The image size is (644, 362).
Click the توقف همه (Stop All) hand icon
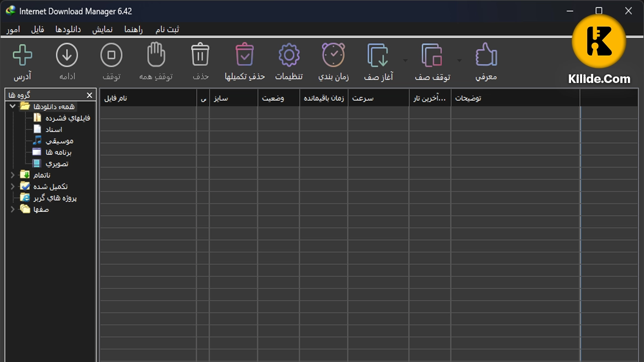156,54
